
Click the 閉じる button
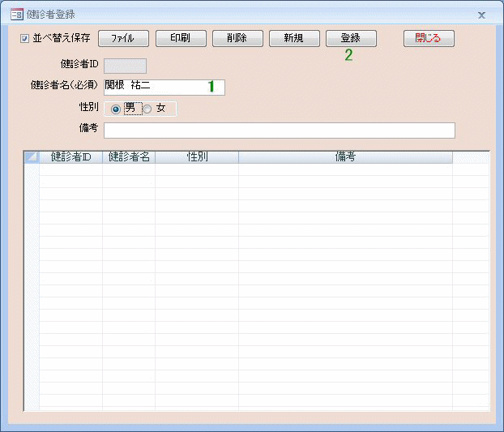point(429,39)
